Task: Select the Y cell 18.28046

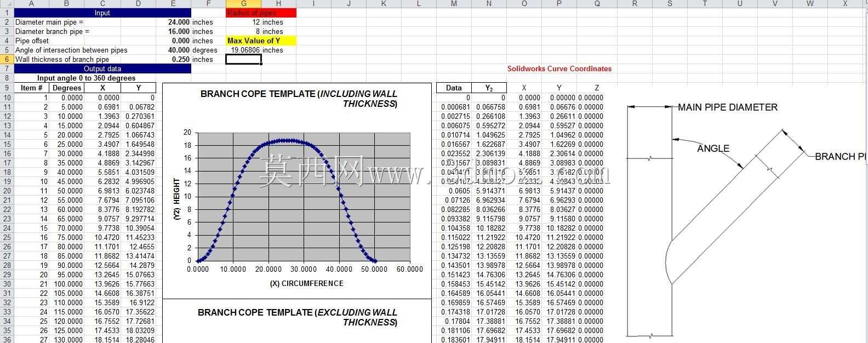Action: pyautogui.click(x=138, y=340)
